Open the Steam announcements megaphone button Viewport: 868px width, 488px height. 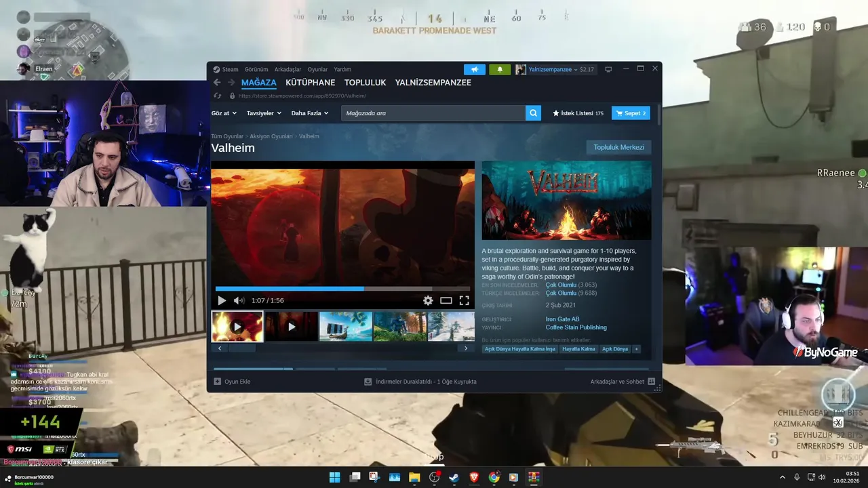pyautogui.click(x=475, y=69)
